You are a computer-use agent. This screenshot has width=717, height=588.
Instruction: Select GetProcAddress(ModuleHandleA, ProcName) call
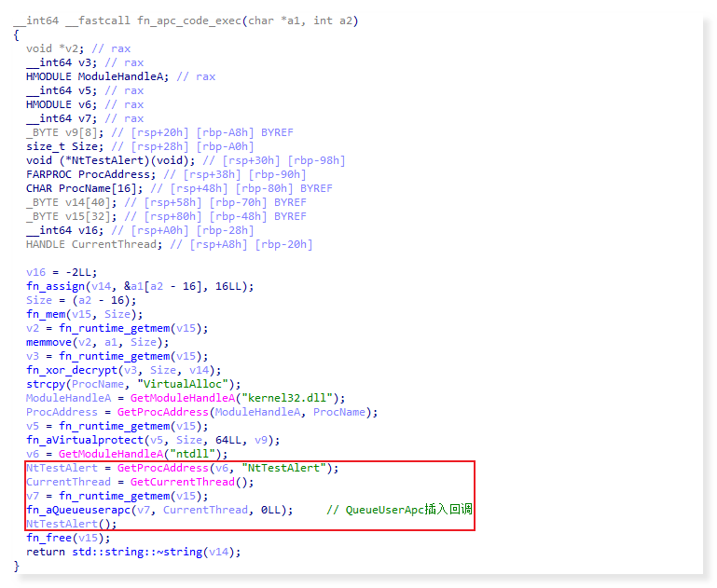point(247,412)
